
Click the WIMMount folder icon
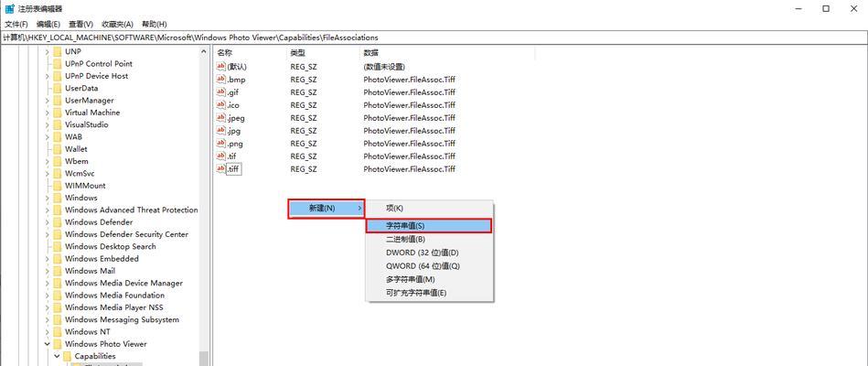57,186
